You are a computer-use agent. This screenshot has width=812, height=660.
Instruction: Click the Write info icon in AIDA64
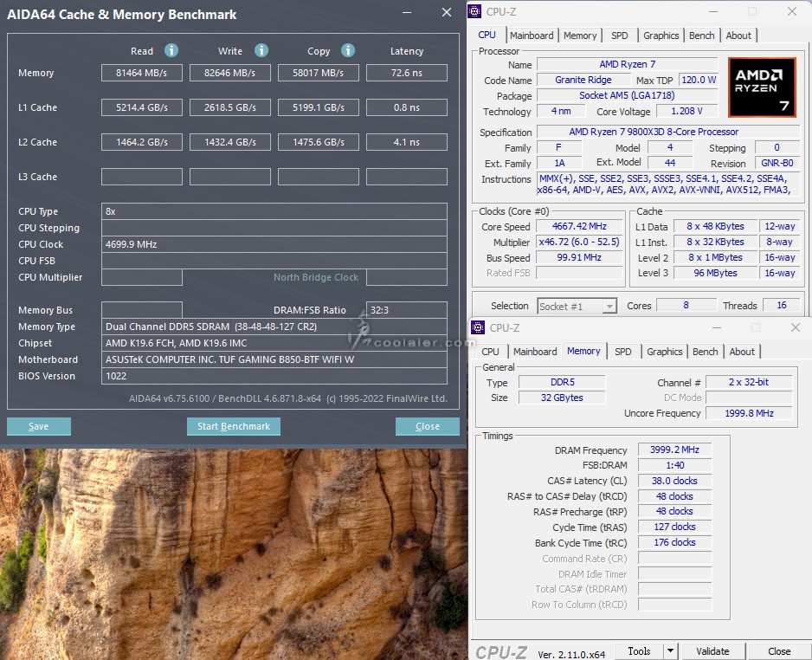coord(261,50)
